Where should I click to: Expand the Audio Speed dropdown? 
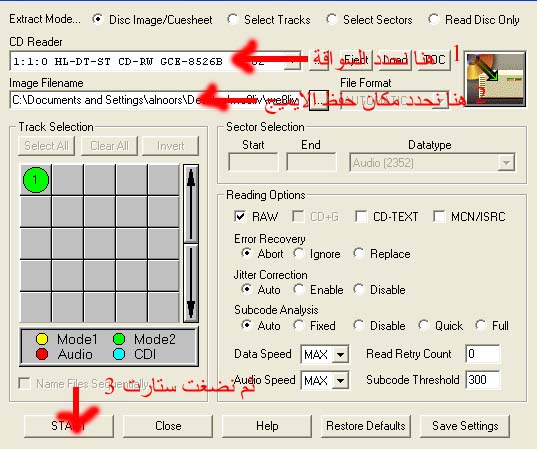[340, 381]
